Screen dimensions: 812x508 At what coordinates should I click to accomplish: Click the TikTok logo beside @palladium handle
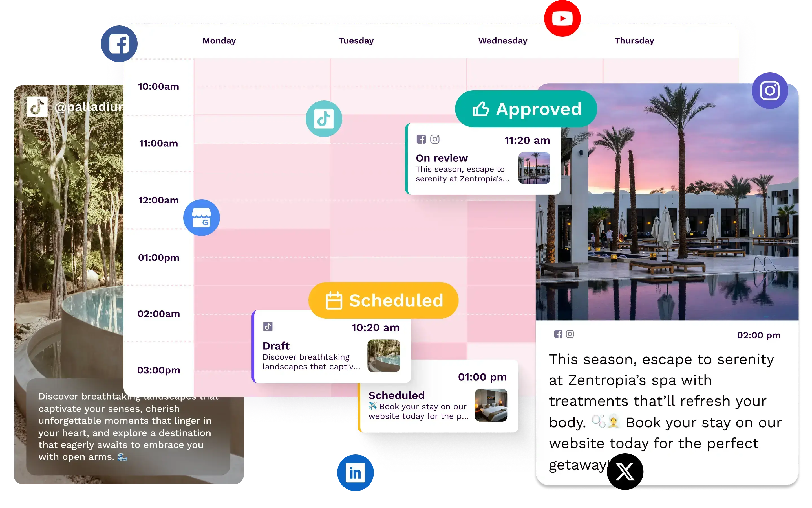(37, 106)
